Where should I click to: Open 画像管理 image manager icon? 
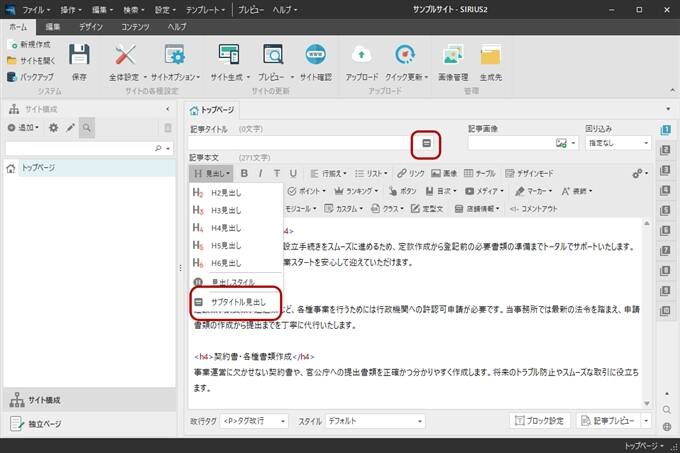[x=452, y=56]
